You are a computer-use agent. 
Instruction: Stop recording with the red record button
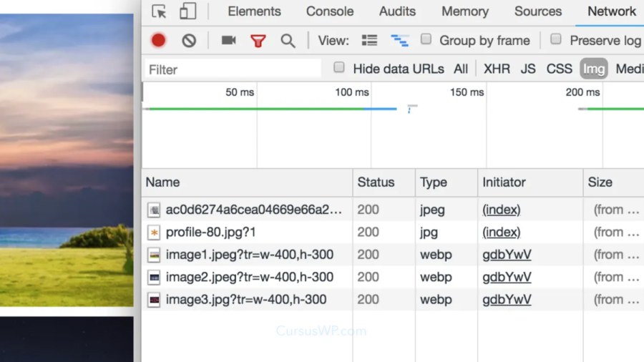click(159, 40)
